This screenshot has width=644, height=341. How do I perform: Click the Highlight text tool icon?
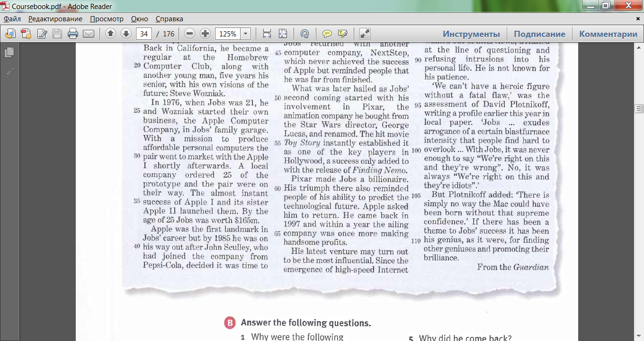pos(342,34)
